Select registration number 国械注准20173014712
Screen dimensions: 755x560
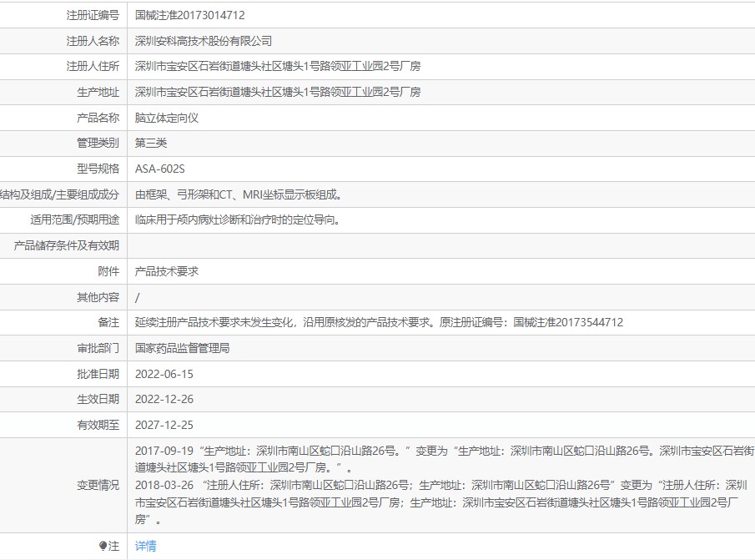point(189,15)
